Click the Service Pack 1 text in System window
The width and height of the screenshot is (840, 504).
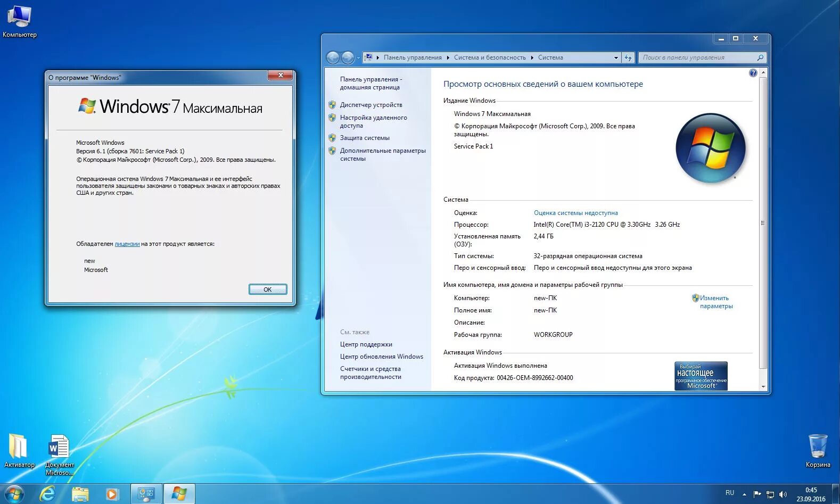pyautogui.click(x=473, y=146)
